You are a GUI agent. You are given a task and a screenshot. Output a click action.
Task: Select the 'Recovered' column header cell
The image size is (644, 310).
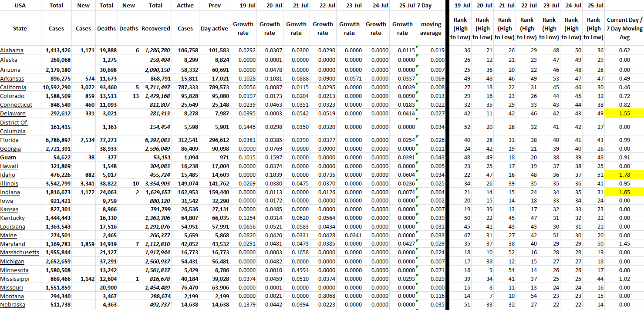[155, 29]
